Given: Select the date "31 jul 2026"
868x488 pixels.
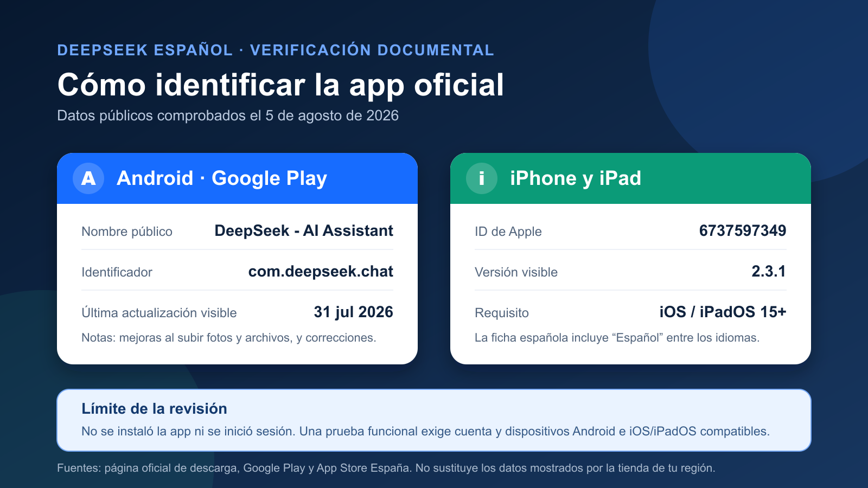Looking at the screenshot, I should (353, 312).
